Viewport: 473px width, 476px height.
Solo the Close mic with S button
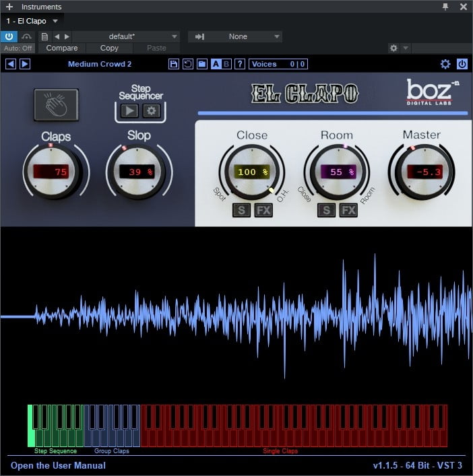(x=241, y=210)
